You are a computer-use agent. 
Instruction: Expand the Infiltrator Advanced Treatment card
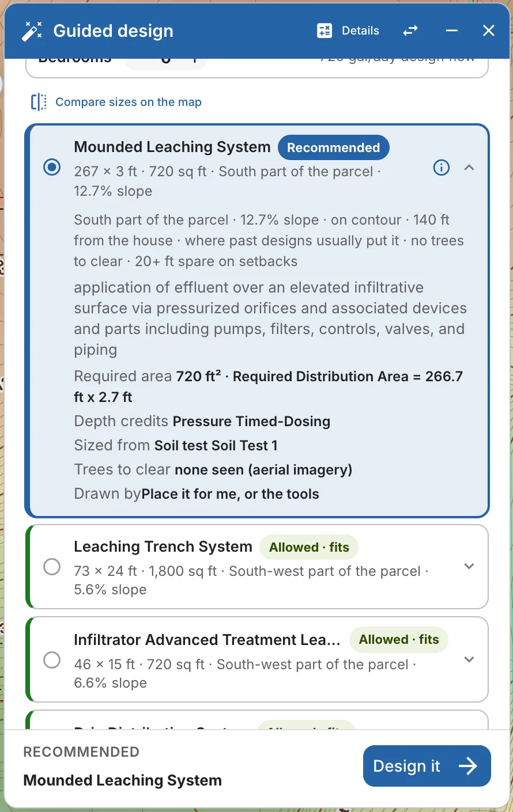pyautogui.click(x=469, y=660)
